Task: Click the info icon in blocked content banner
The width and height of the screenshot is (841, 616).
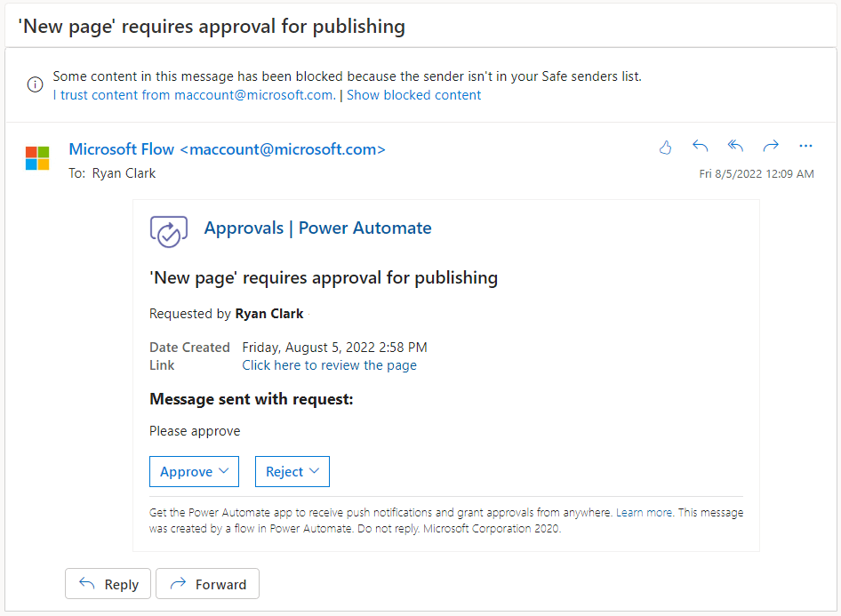Action: pos(36,84)
